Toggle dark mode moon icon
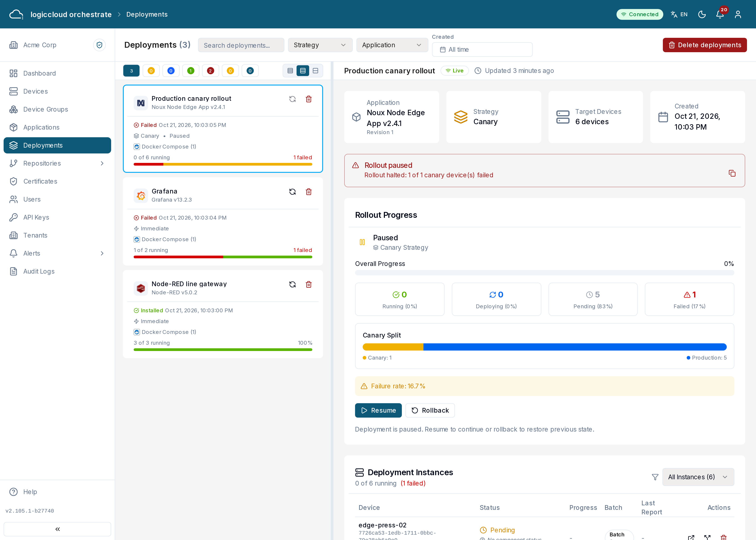The height and width of the screenshot is (540, 756). (702, 14)
